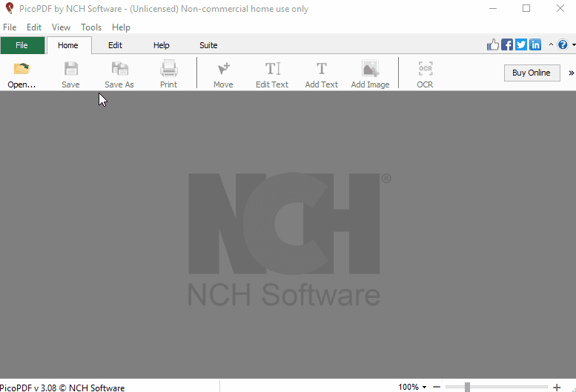Screen dimensions: 576x392
Task: Open the View menu
Action: pyautogui.click(x=61, y=27)
